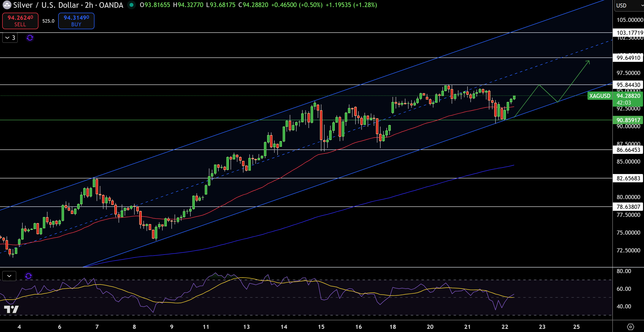
Task: Click the RSI 80.00 axis value
Action: (624, 271)
